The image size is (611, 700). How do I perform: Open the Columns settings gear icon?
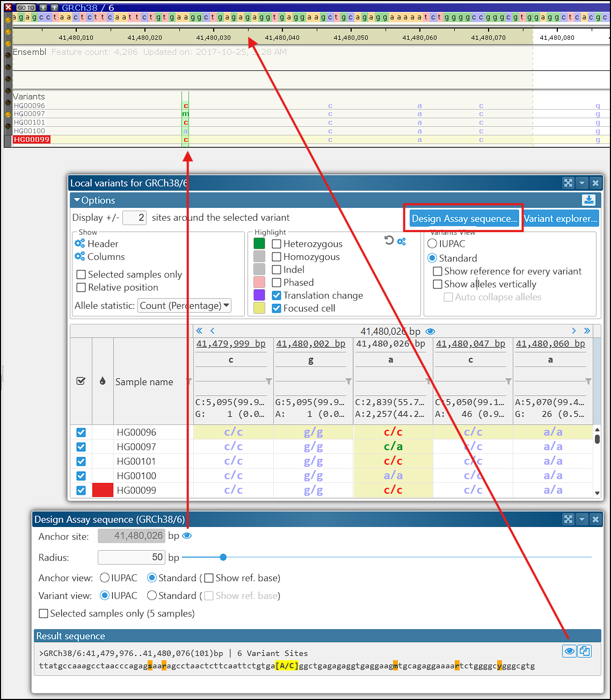pos(80,256)
